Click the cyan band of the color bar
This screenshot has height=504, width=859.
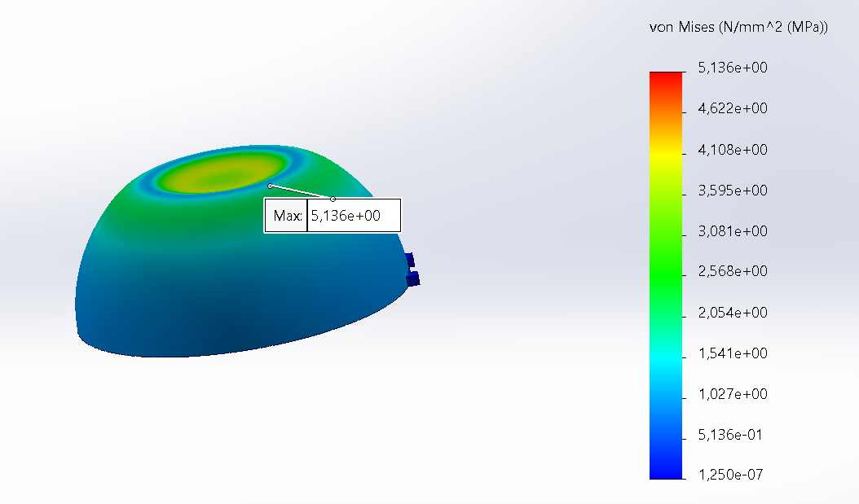pyautogui.click(x=666, y=356)
